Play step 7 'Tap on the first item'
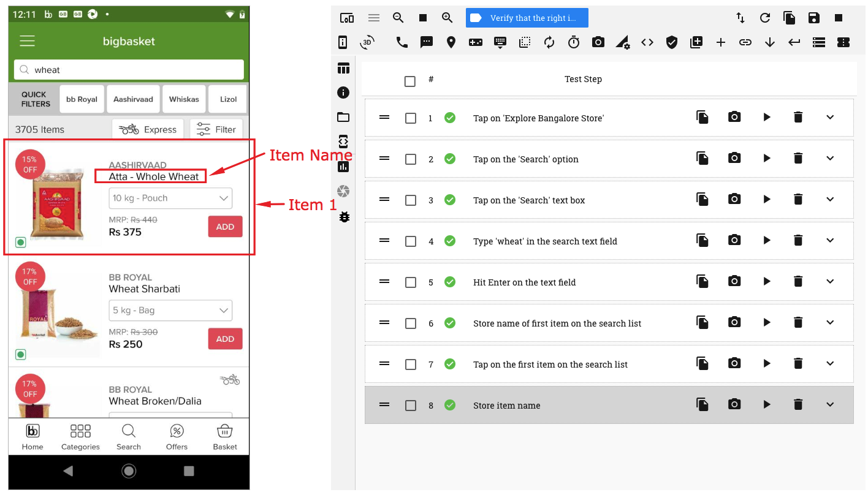 point(767,363)
